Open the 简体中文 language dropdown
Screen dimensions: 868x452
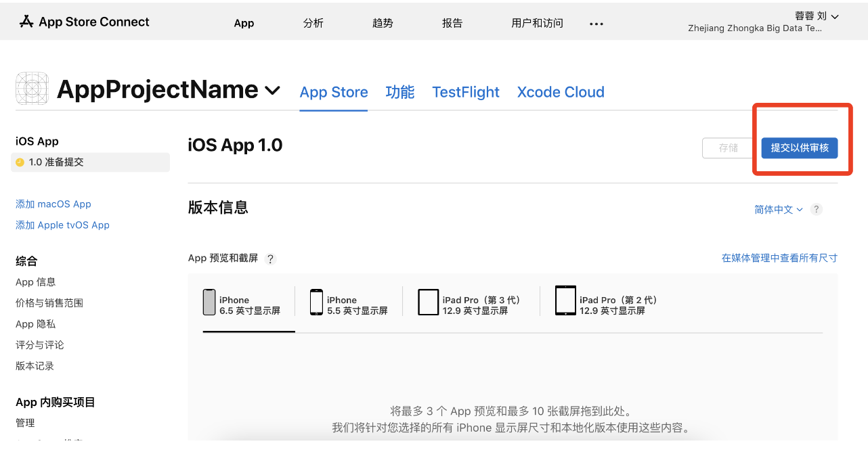[x=779, y=210]
